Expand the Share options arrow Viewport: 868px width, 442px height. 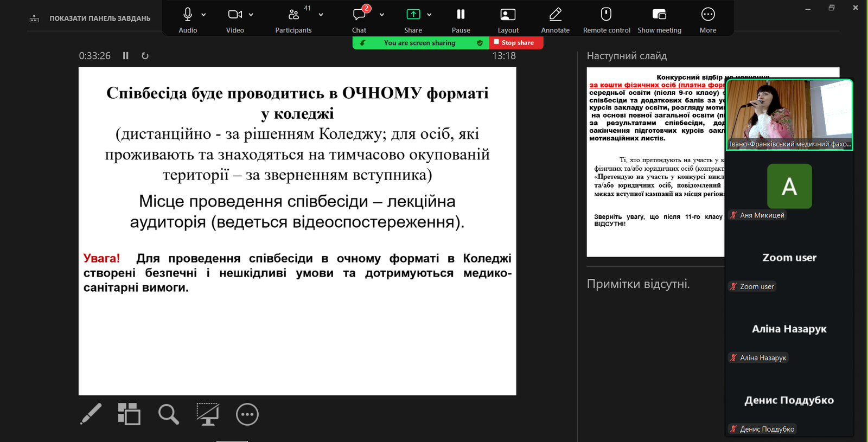[429, 15]
